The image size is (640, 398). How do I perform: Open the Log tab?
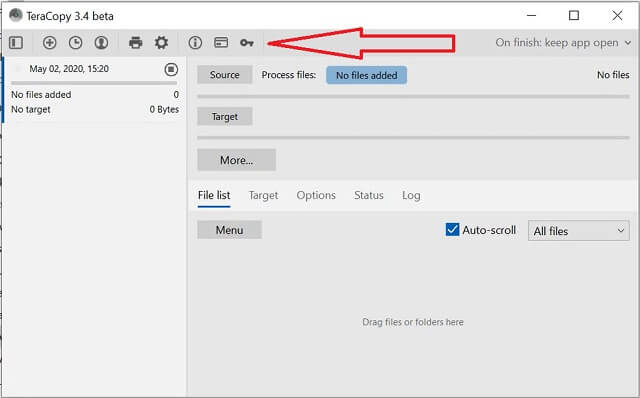point(411,196)
